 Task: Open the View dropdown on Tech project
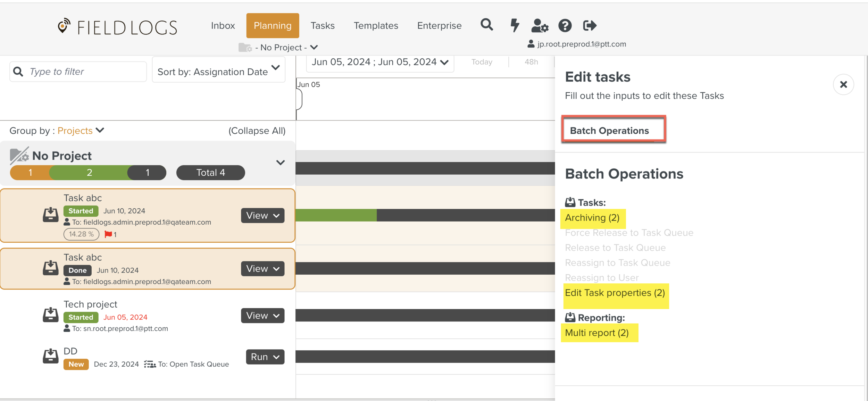coord(262,315)
